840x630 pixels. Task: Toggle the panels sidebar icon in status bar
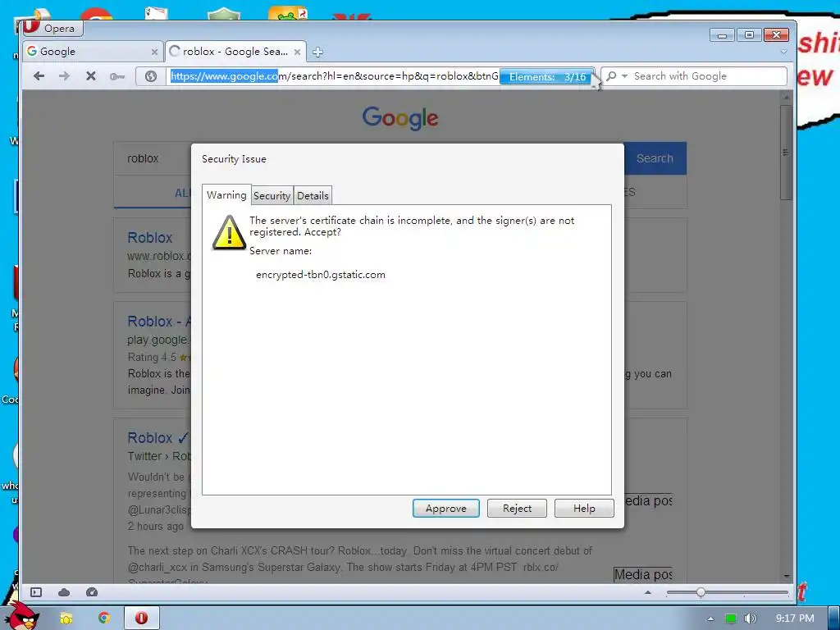36,592
